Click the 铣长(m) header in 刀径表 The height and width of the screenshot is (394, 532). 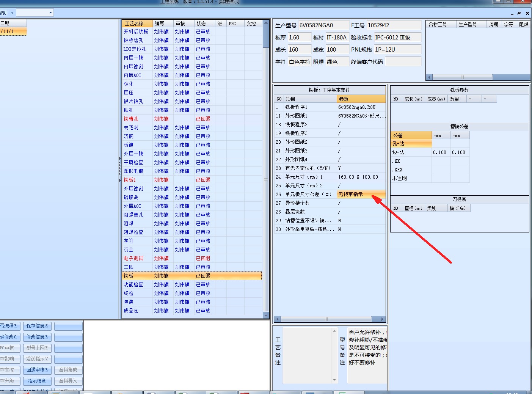point(459,208)
